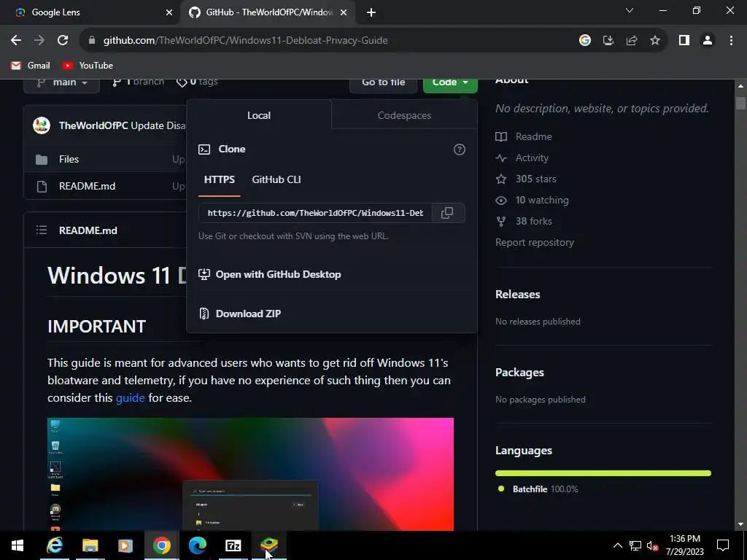747x560 pixels.
Task: Open the README screenshot image
Action: tap(251, 474)
